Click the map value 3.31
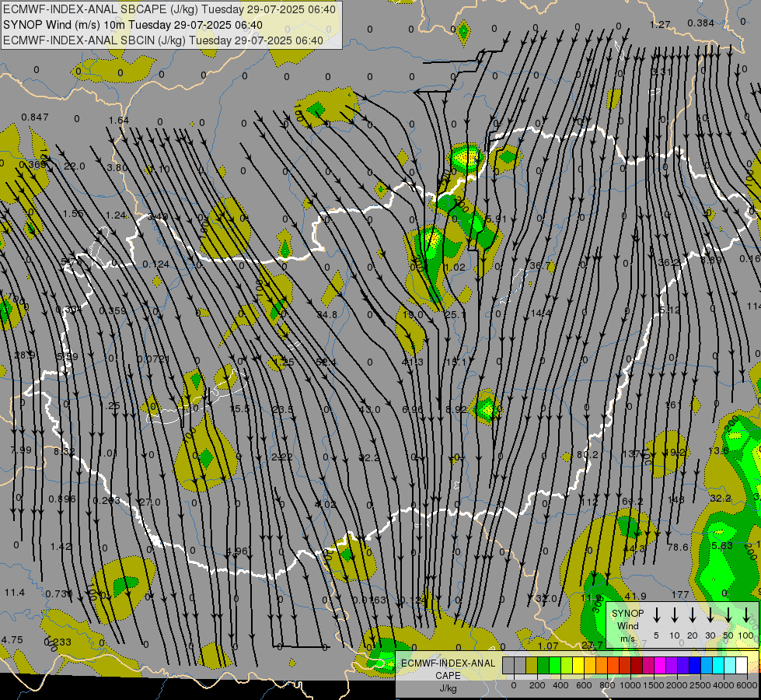This screenshot has width=761, height=700. [x=661, y=72]
